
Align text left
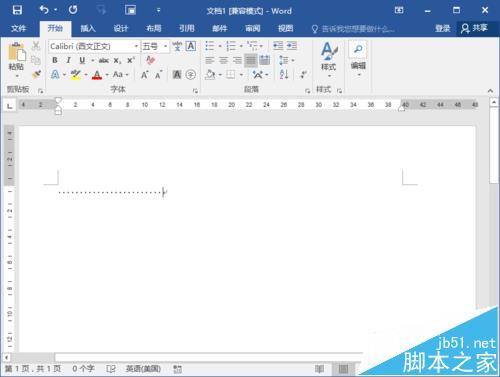210,60
